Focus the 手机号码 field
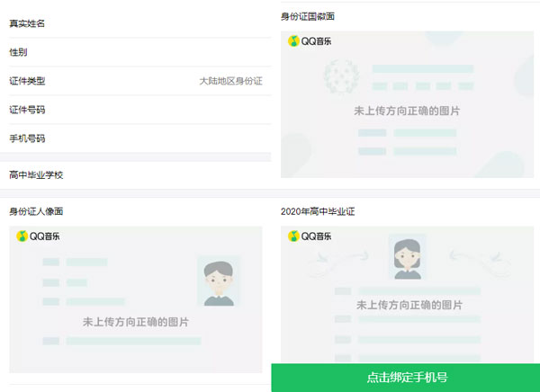Screen dimensions: 540x392 click(135, 138)
